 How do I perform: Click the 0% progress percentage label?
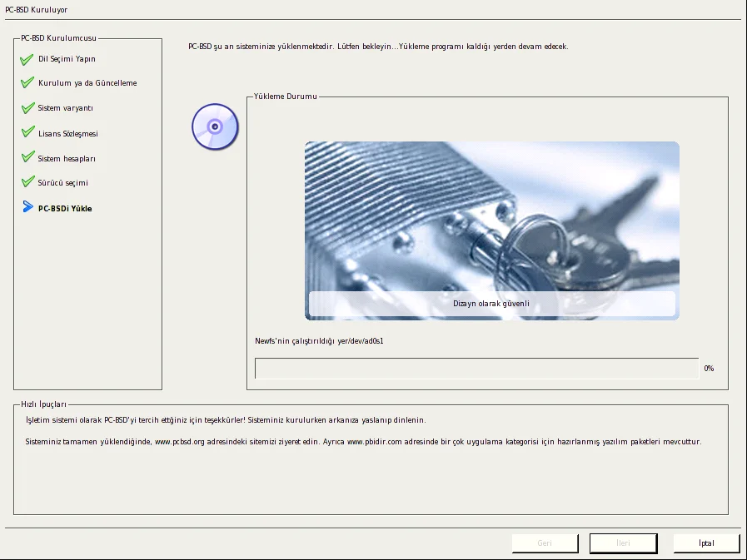coord(709,369)
